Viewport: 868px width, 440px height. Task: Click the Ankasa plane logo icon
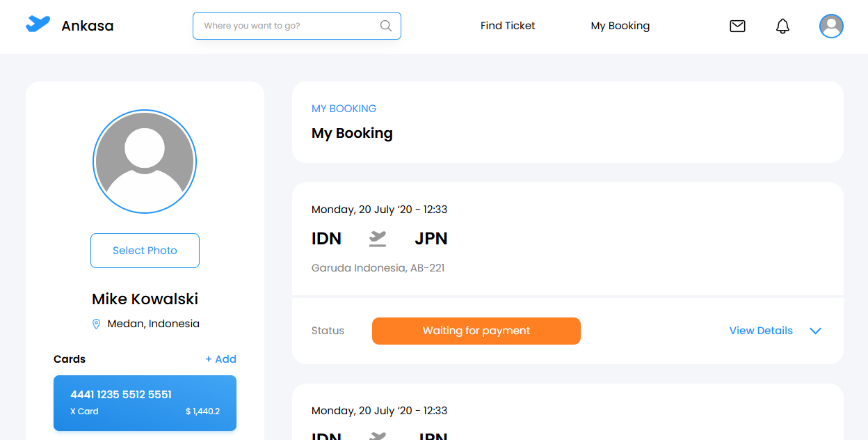point(38,24)
